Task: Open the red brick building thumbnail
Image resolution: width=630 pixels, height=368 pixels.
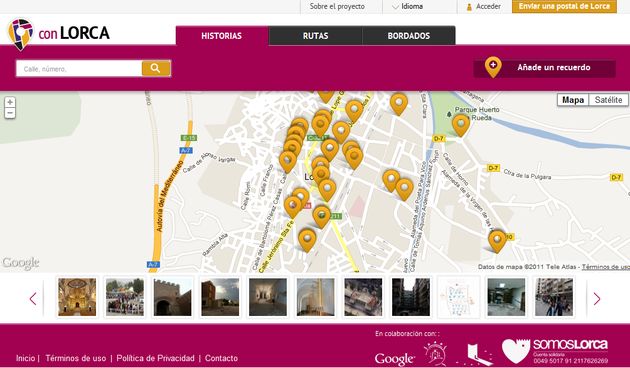Action: (x=220, y=297)
